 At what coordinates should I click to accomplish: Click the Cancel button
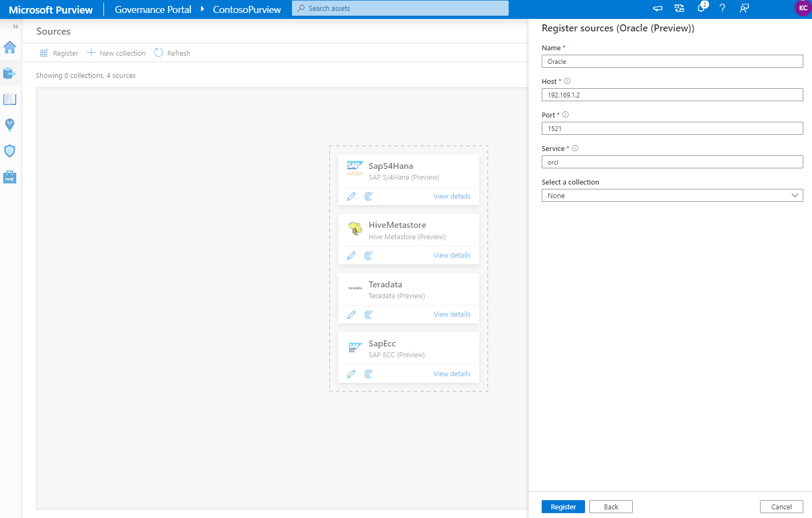tap(782, 507)
